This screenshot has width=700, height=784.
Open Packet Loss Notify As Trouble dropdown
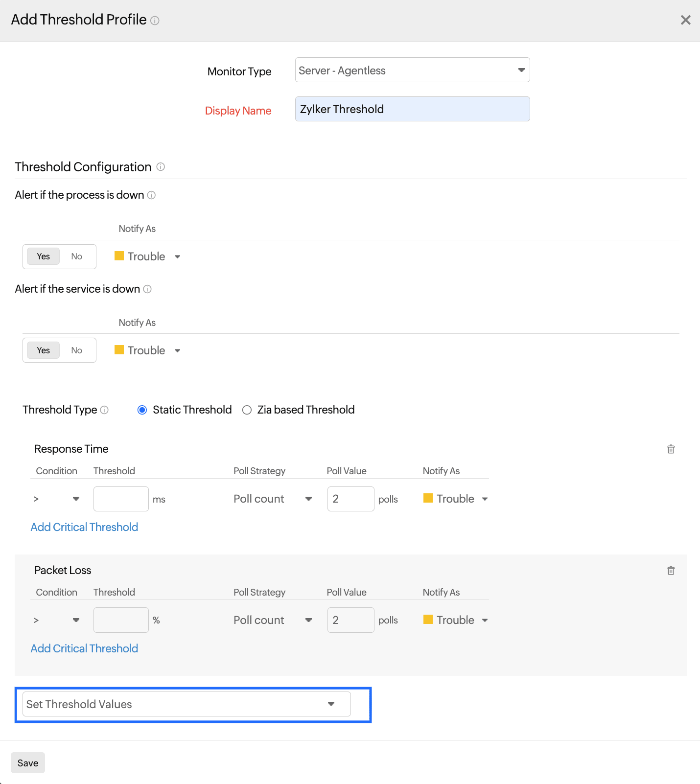point(455,620)
